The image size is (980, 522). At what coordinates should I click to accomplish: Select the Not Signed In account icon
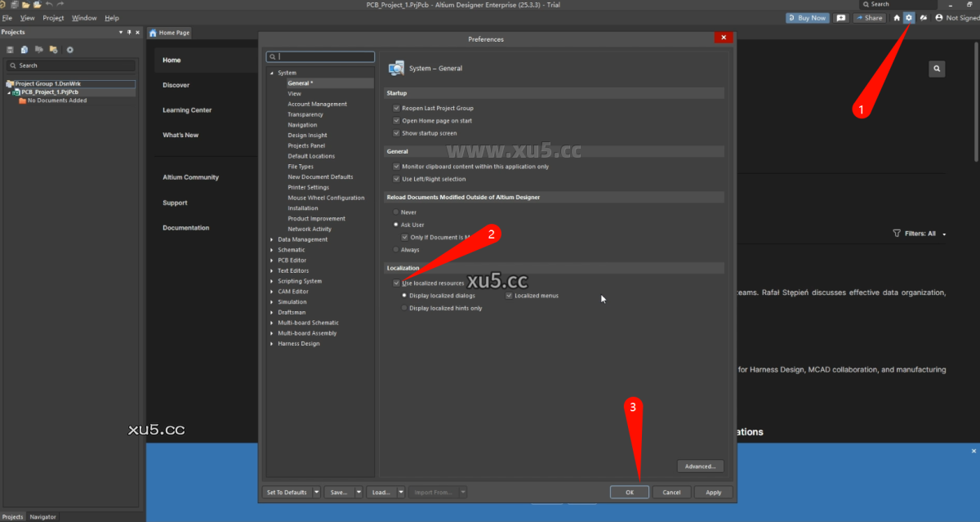[938, 16]
